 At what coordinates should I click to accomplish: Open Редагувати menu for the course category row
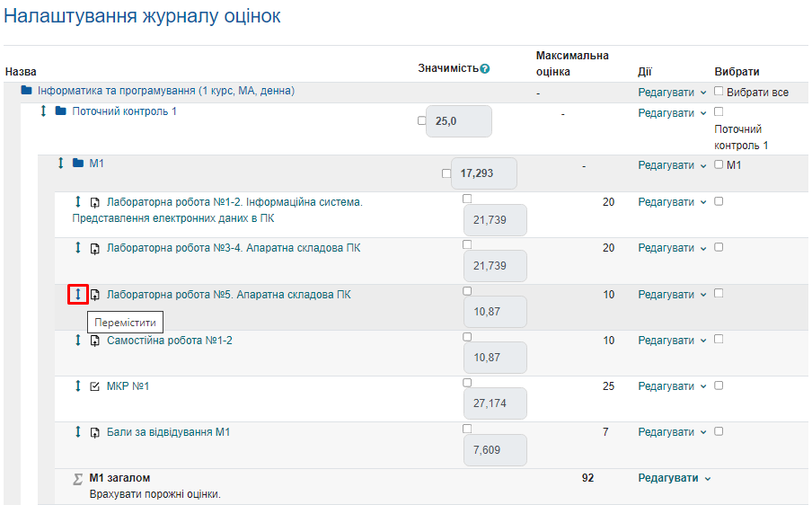coord(672,92)
